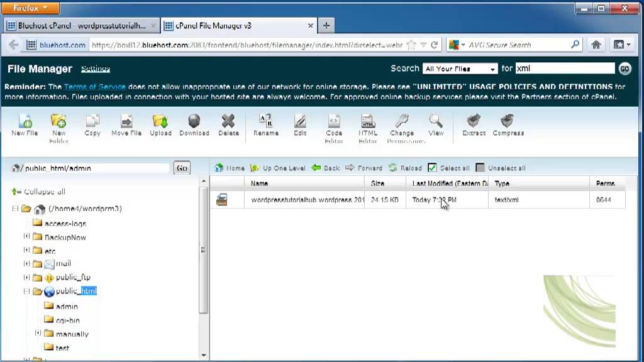
Task: Click the folder path input field
Action: (x=97, y=168)
